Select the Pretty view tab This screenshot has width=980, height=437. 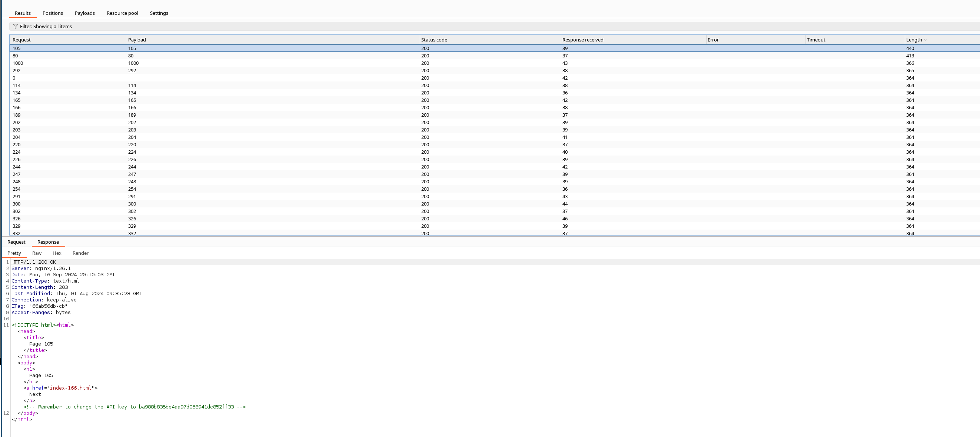[14, 253]
